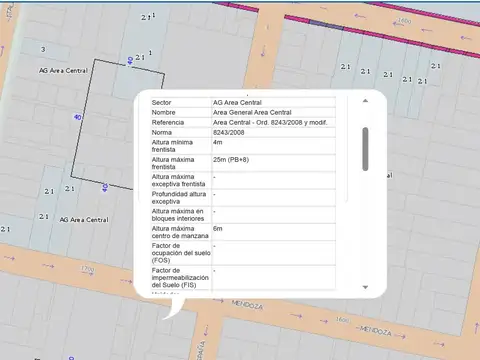Click 'Altura máxima centro de manzana' label
Image resolution: width=480 pixels, height=360 pixels.
(x=180, y=232)
